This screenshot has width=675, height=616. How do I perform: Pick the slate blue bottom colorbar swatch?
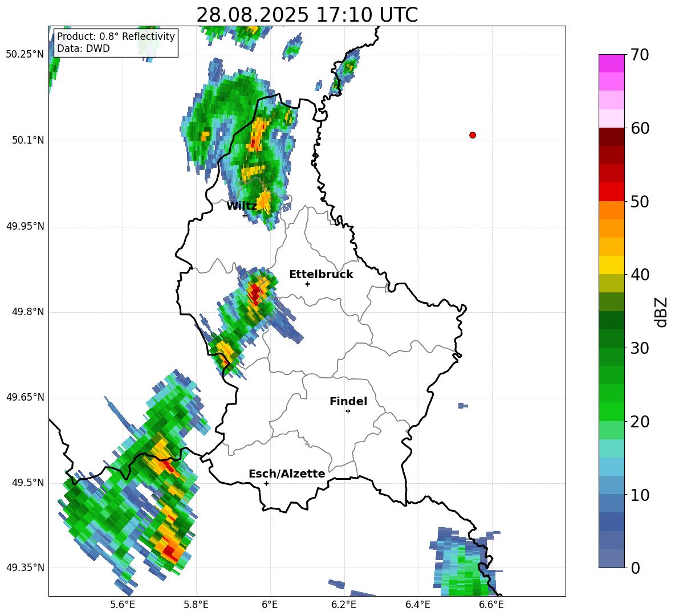click(x=611, y=558)
